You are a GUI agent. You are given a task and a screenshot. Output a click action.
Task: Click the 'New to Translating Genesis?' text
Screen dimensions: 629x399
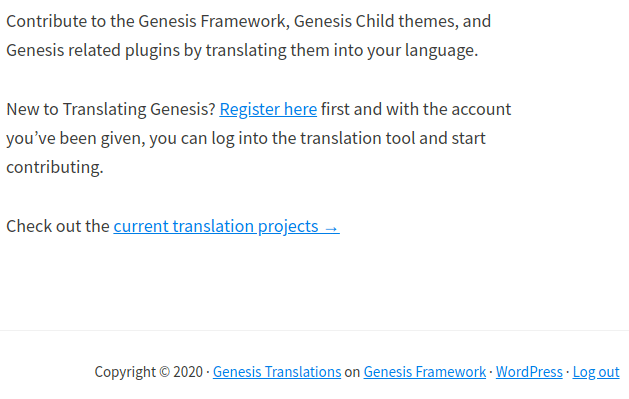click(x=111, y=109)
